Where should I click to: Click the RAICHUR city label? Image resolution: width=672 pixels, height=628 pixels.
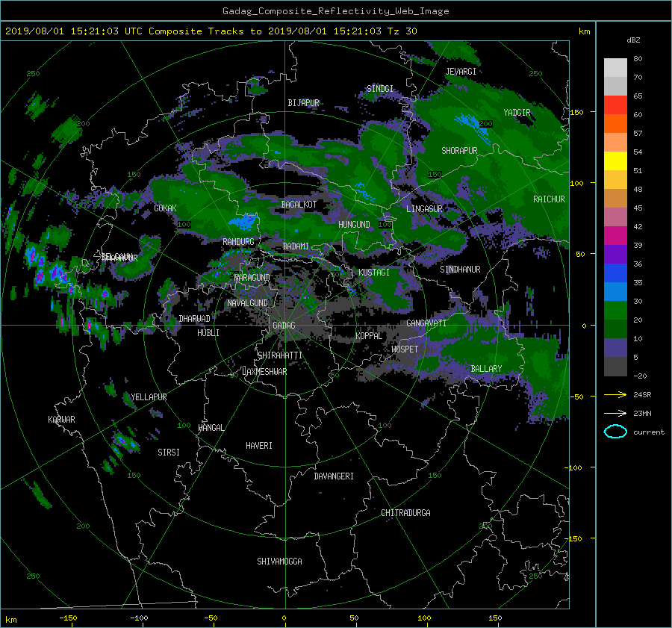point(549,199)
